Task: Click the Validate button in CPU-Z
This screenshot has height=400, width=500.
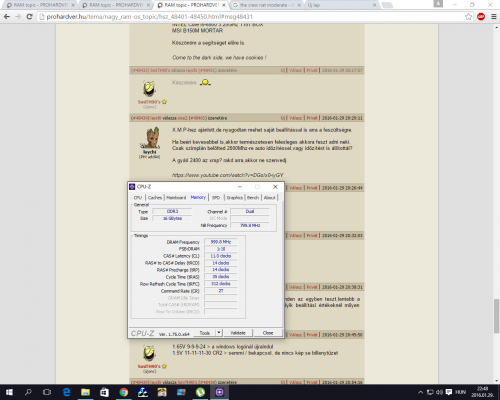Action: tap(238, 333)
